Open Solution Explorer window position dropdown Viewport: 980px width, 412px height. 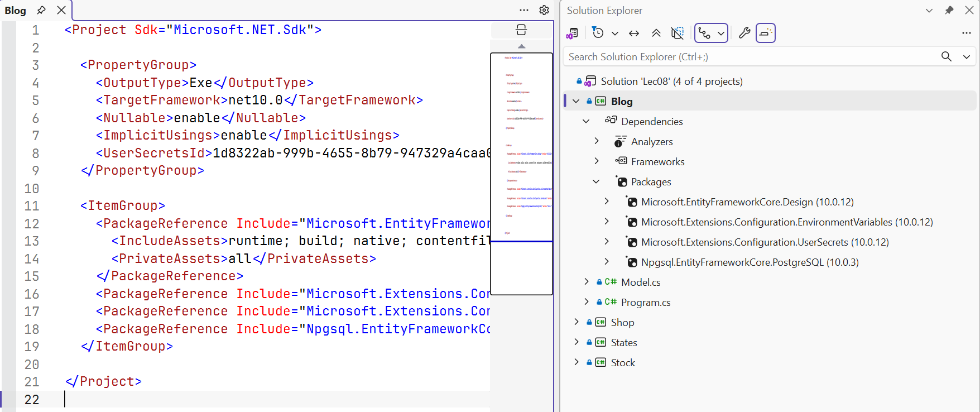coord(929,11)
